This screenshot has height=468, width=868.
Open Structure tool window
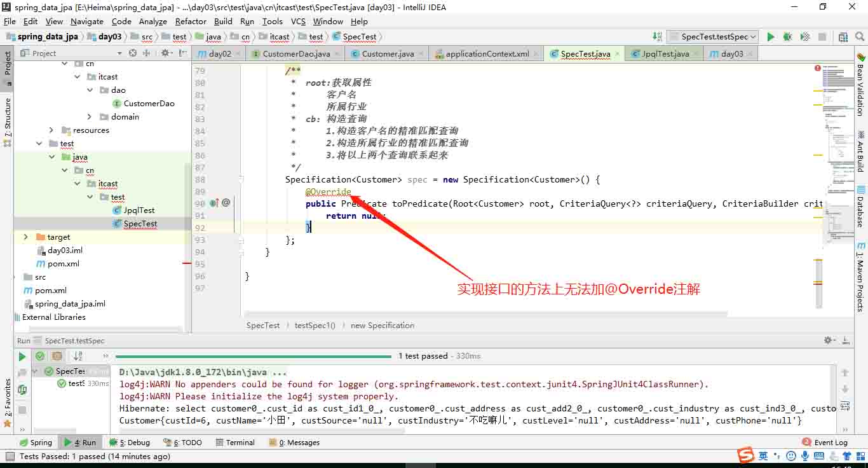click(x=8, y=123)
